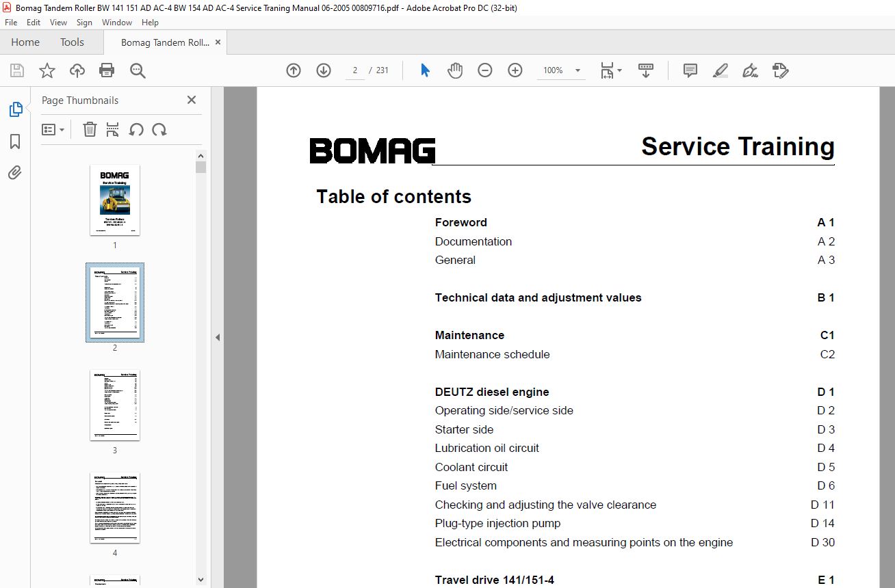Click the Documentation contents entry
This screenshot has height=588, width=895.
click(x=474, y=241)
